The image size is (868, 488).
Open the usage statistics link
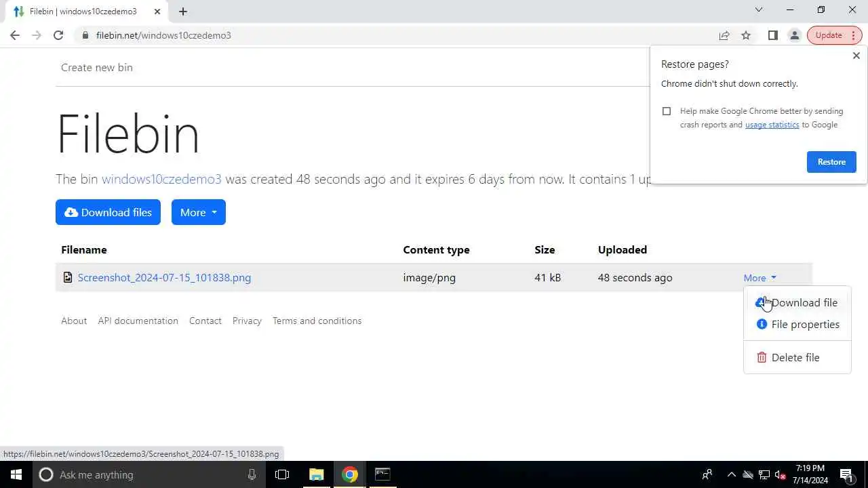click(x=772, y=125)
